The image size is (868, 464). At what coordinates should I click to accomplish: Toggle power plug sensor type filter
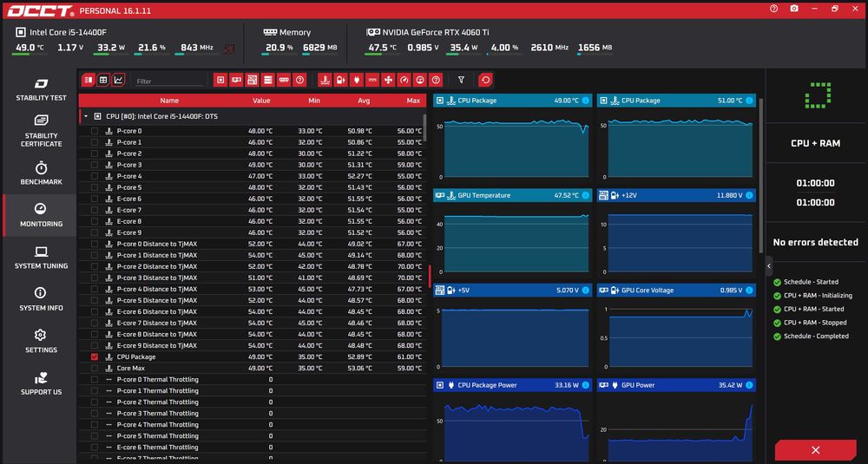[357, 80]
